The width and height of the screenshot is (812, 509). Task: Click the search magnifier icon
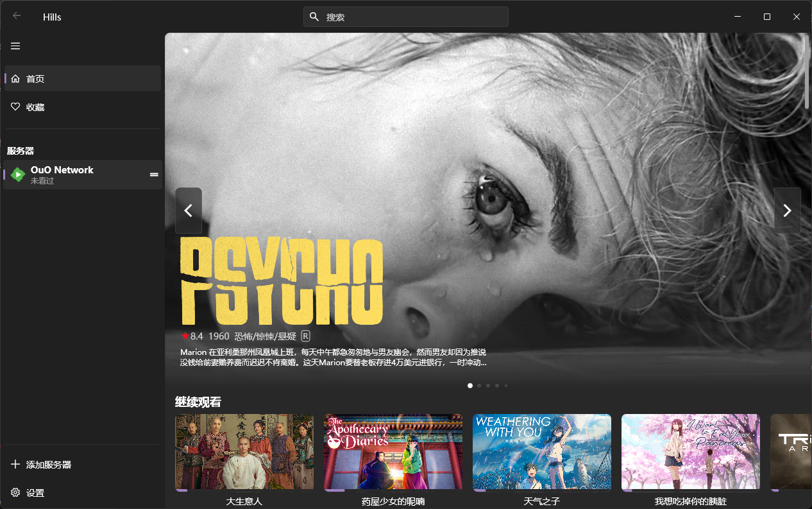tap(314, 17)
